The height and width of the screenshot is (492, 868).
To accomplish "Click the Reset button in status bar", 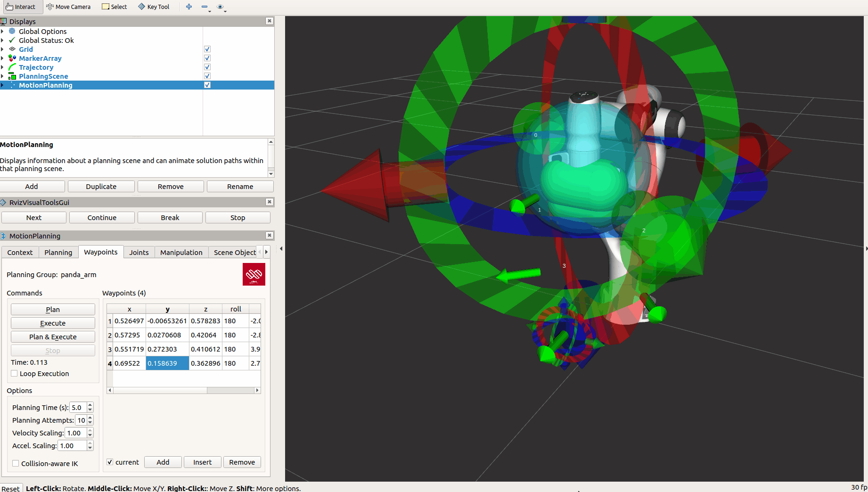I will click(x=10, y=488).
